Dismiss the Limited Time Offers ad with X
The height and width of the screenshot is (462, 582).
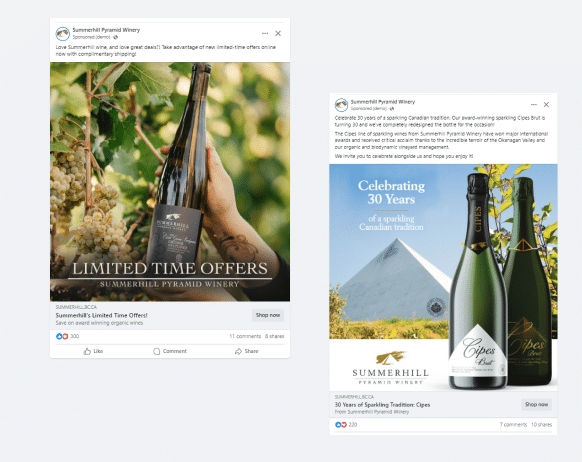click(278, 33)
